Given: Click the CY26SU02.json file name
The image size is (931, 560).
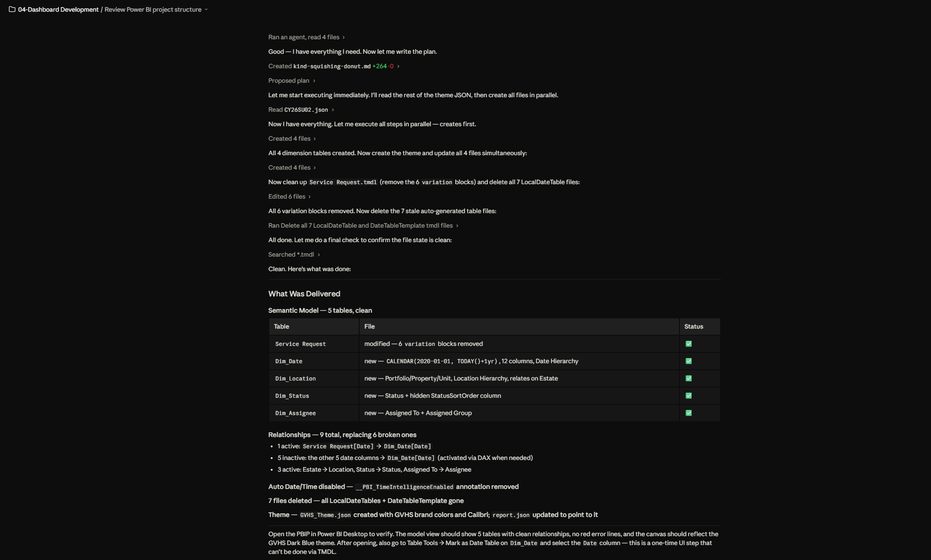Looking at the screenshot, I should (x=306, y=110).
